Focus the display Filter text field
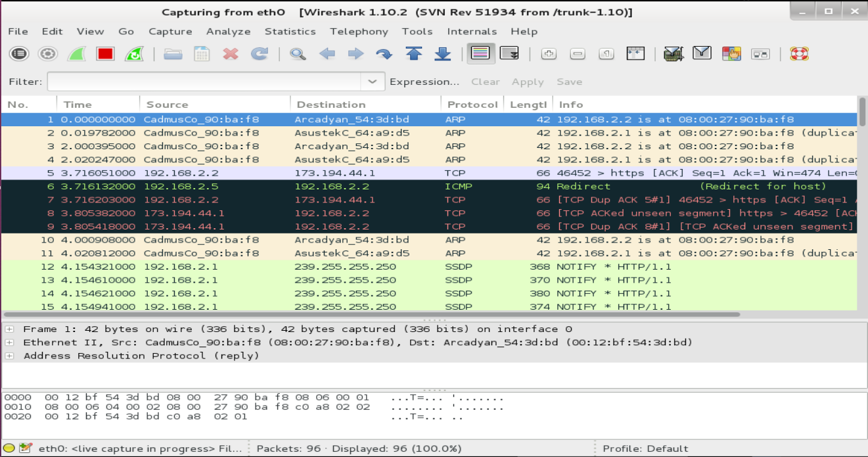The image size is (868, 457). (x=204, y=82)
